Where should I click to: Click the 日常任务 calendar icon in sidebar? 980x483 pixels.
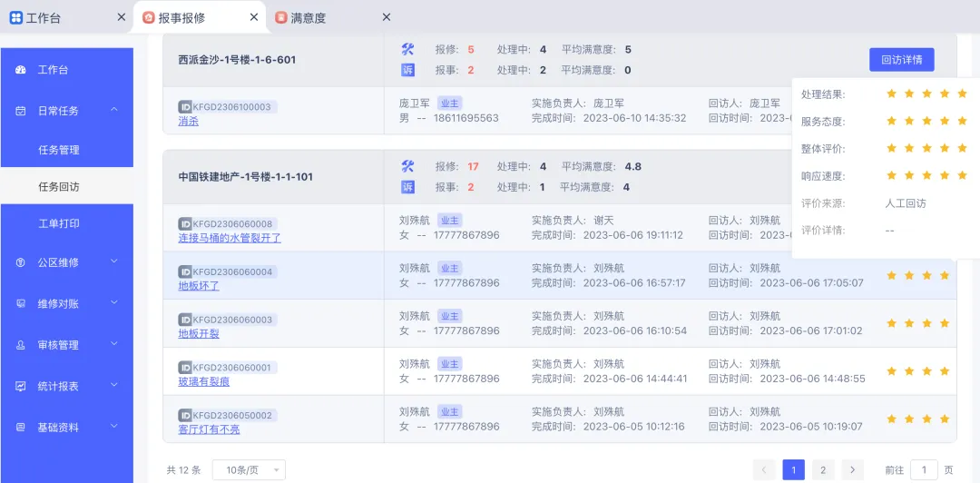point(21,111)
